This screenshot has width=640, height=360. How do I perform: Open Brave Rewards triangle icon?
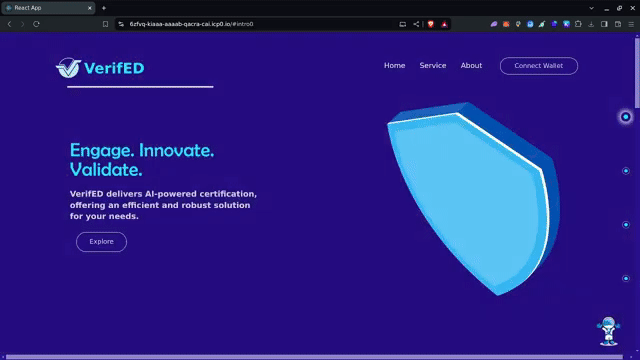pyautogui.click(x=444, y=24)
